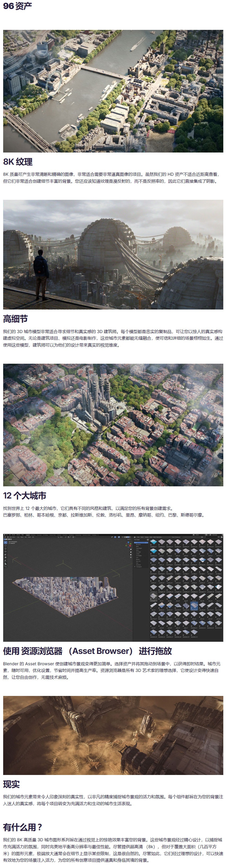Click the "使用 资源浏览器 (Asset Browser) 进行拖放" heading
227x868 pixels.
[87, 651]
